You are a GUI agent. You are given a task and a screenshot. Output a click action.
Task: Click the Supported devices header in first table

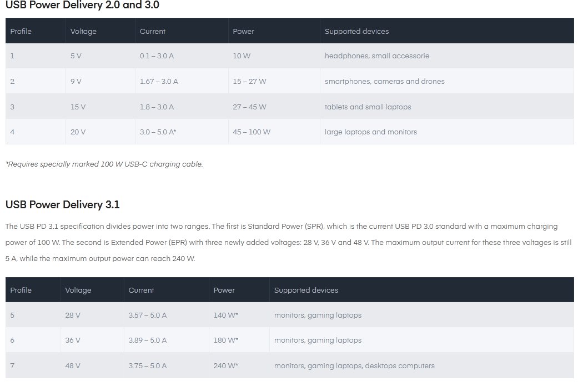point(356,31)
